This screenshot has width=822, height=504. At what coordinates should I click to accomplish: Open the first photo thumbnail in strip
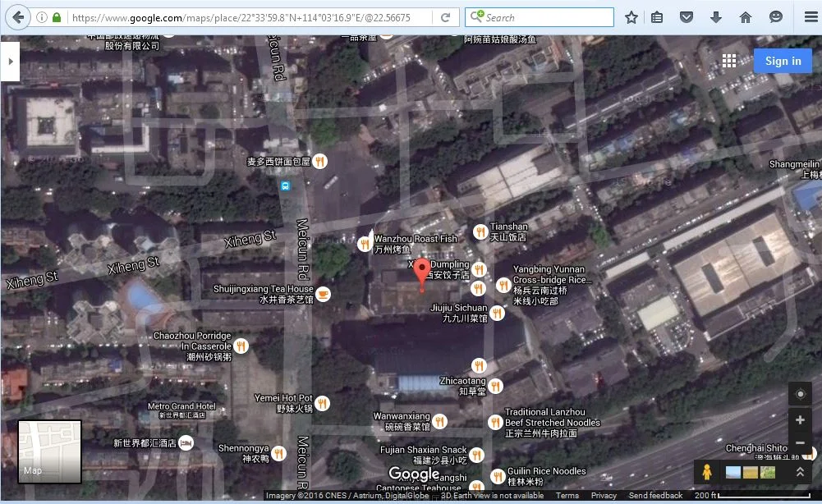732,472
